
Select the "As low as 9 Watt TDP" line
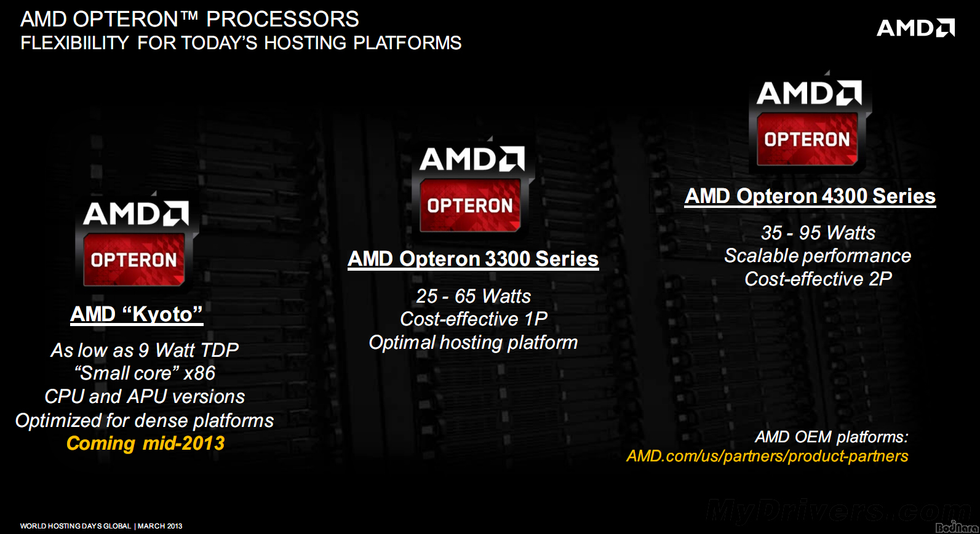(145, 350)
